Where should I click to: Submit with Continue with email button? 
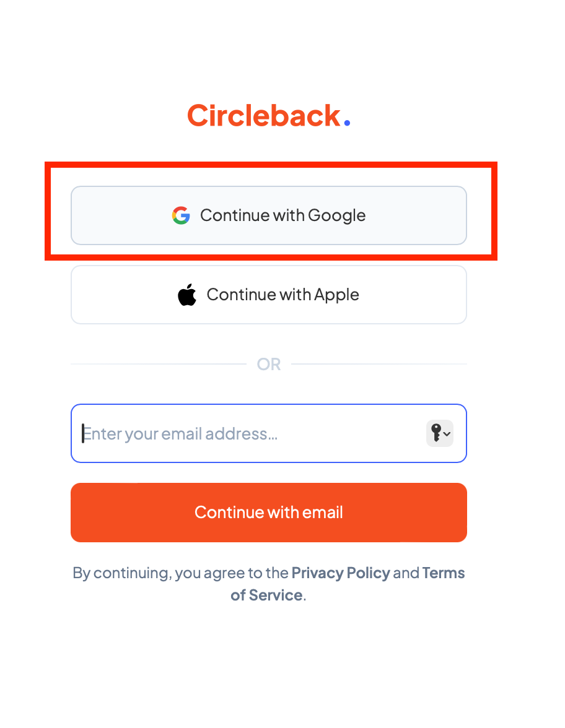269,513
